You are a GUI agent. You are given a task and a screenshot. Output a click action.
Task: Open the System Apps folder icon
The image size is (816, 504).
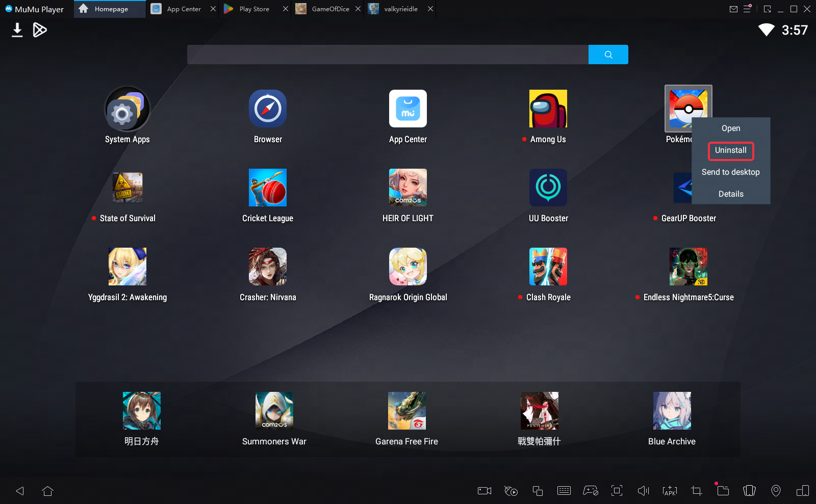click(127, 109)
